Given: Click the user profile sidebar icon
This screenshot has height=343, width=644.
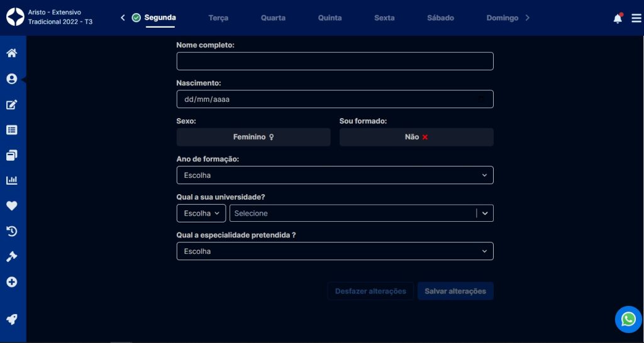Looking at the screenshot, I should [x=11, y=79].
